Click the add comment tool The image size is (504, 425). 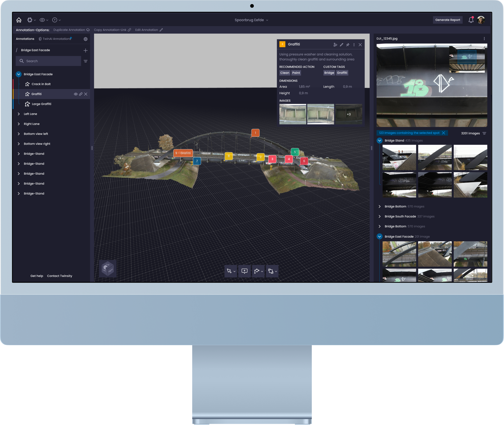pyautogui.click(x=244, y=271)
